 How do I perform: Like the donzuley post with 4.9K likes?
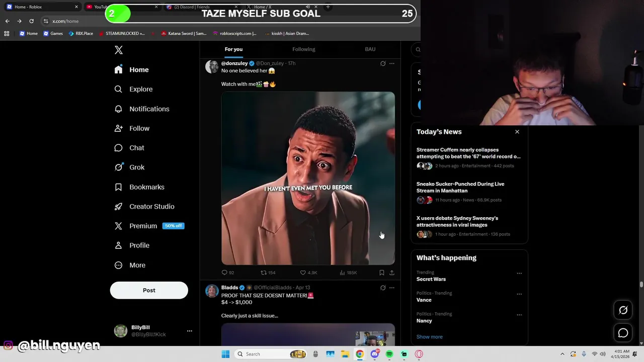[308, 273]
